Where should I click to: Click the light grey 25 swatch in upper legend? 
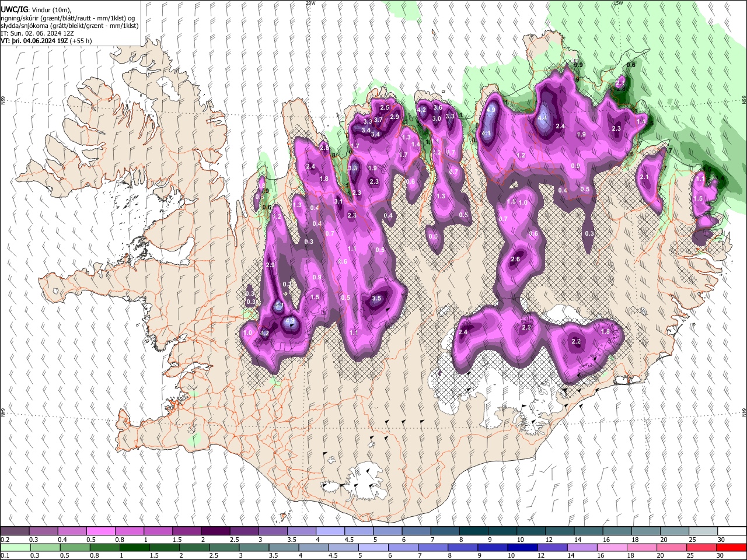coord(703,531)
